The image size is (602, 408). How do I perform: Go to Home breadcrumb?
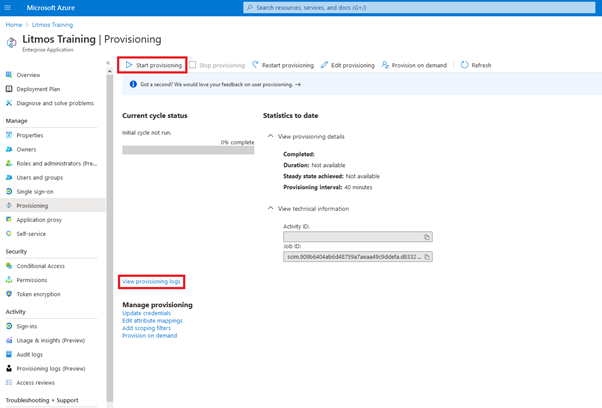pos(14,25)
